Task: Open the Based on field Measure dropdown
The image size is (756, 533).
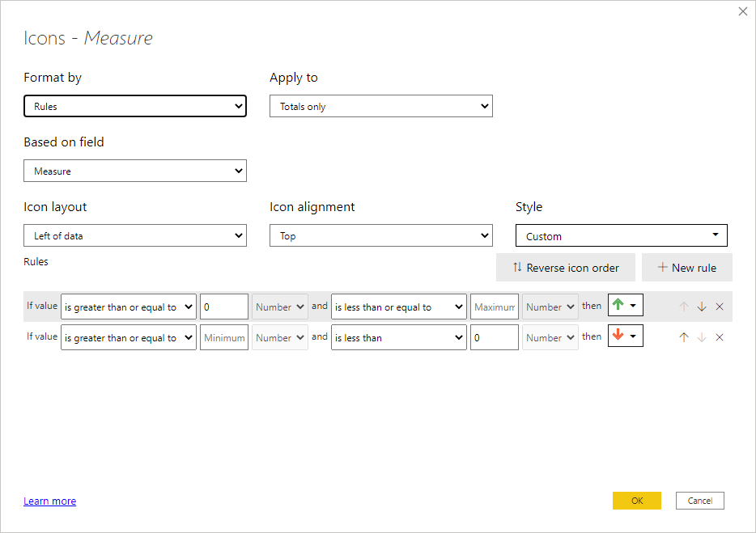Action: tap(135, 171)
